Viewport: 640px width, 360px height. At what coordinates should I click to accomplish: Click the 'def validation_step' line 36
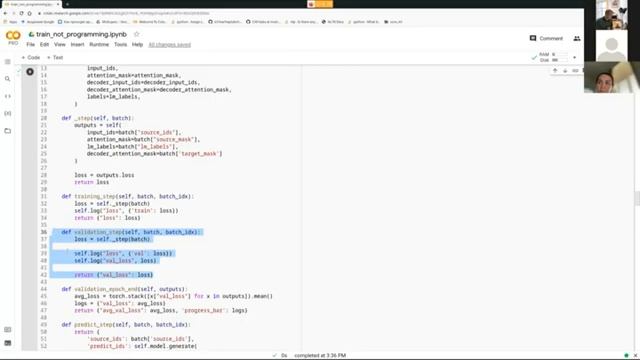point(132,232)
